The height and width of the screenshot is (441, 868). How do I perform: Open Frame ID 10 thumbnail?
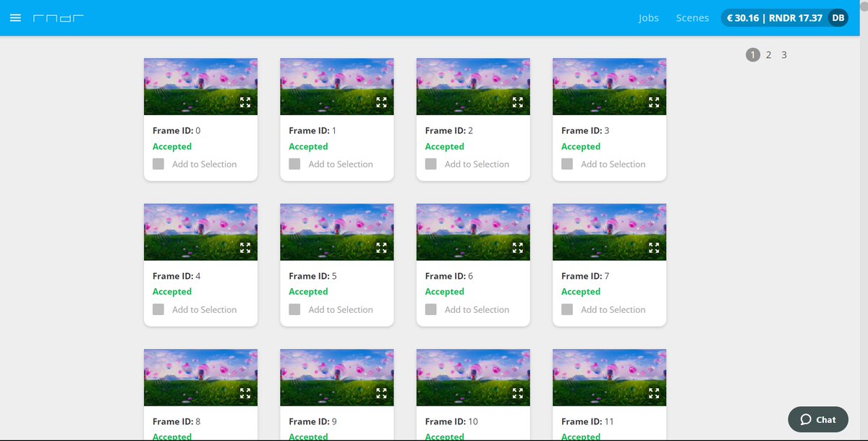click(x=473, y=377)
